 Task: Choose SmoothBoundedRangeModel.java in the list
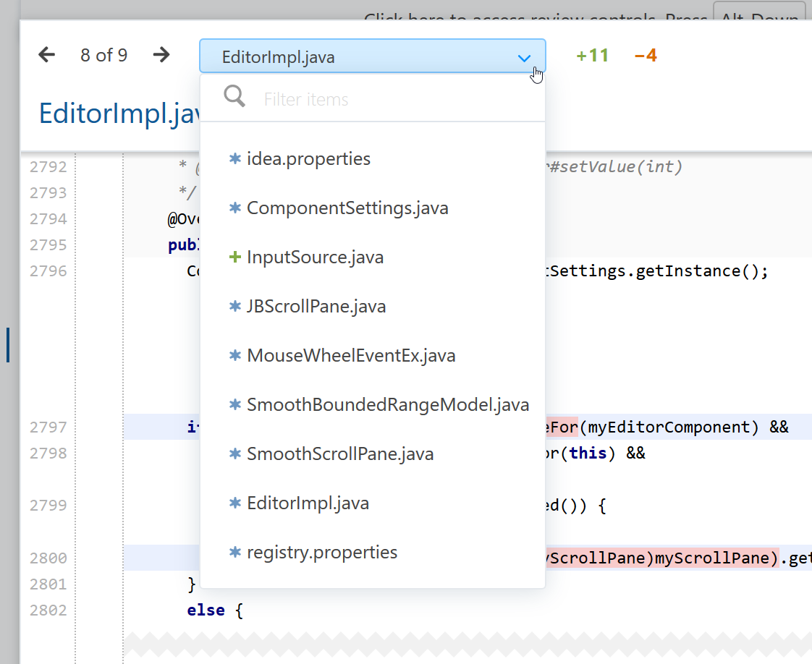[388, 405]
